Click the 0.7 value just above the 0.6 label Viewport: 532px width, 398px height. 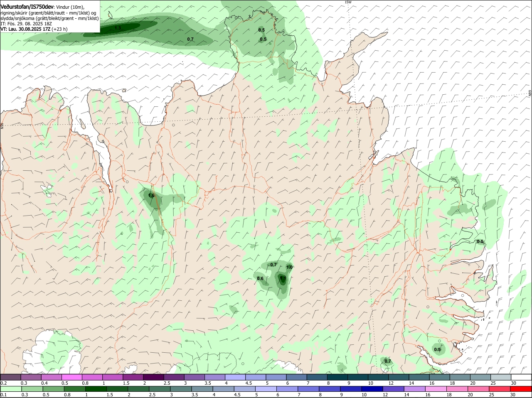273,265
